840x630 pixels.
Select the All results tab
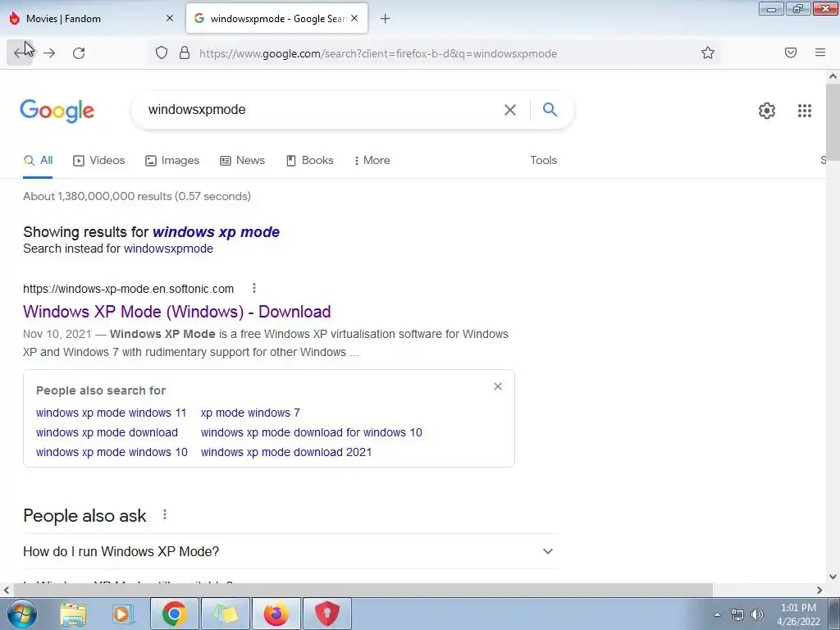(38, 160)
